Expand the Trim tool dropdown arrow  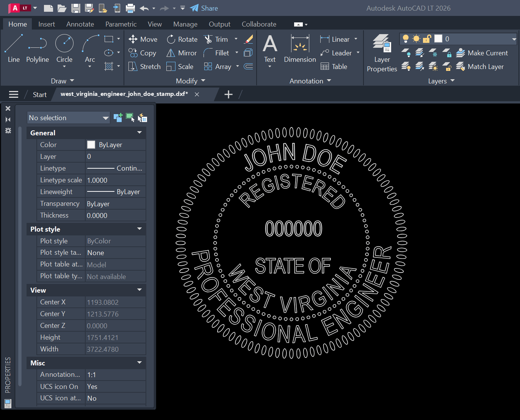(x=236, y=39)
